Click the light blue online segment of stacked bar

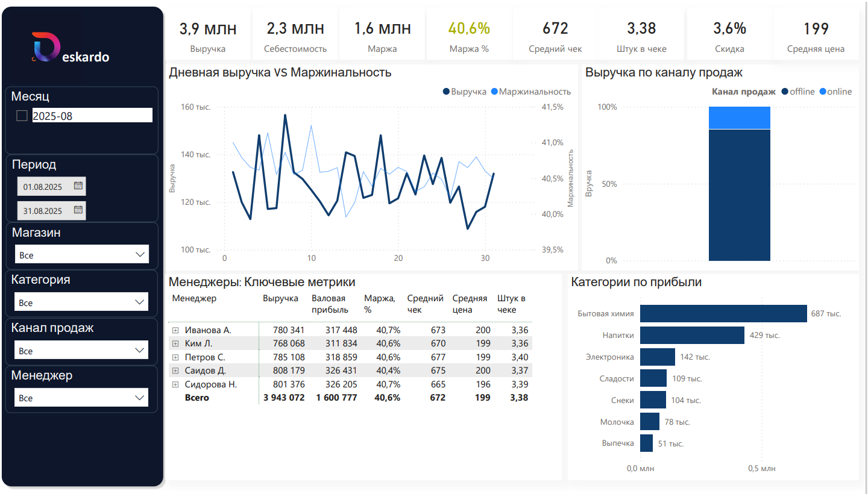[739, 118]
